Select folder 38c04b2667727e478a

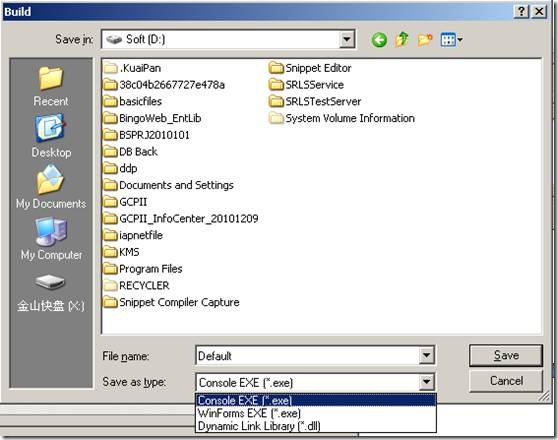[164, 85]
